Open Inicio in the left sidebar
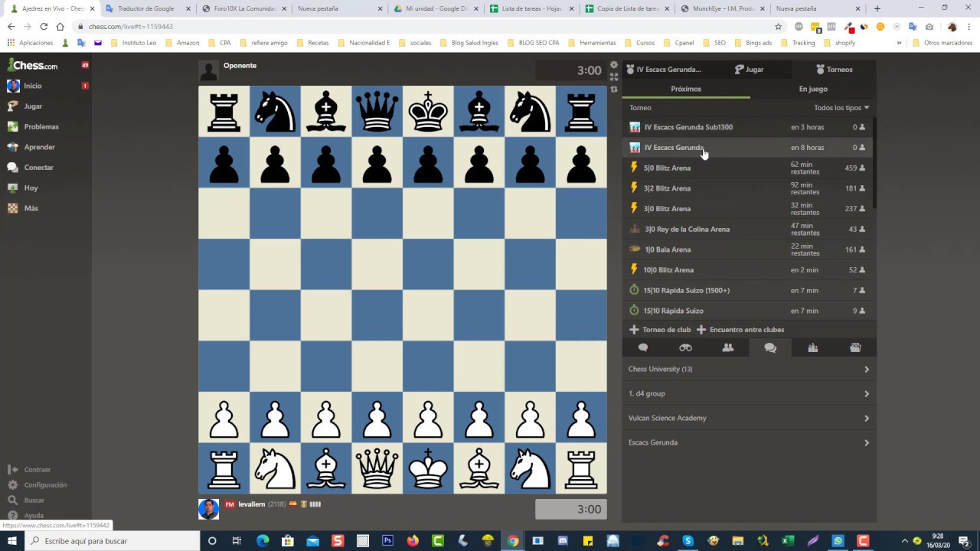Screen dimensions: 980x551 click(32, 86)
